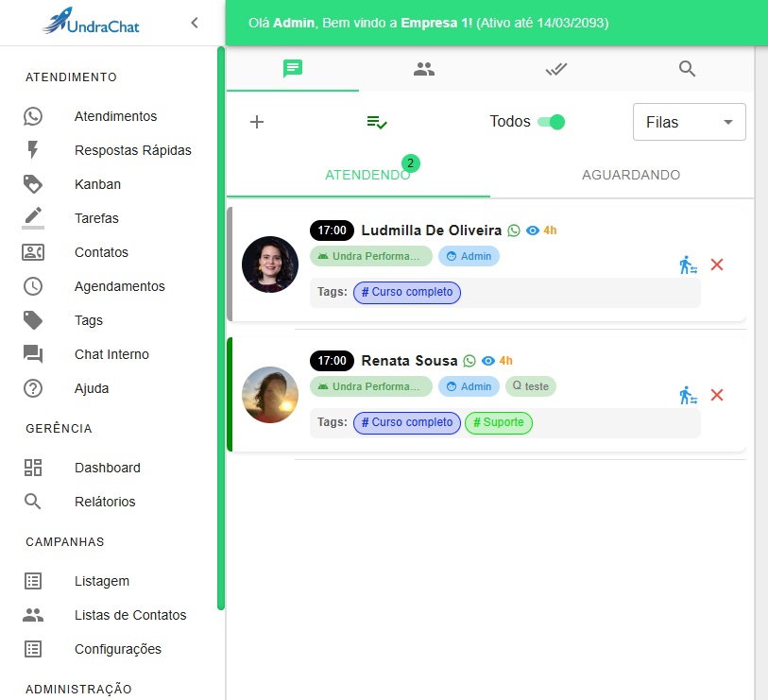Click the Curso completo tag on Renata's ticket
Screen dimensions: 768x700
coord(407,422)
